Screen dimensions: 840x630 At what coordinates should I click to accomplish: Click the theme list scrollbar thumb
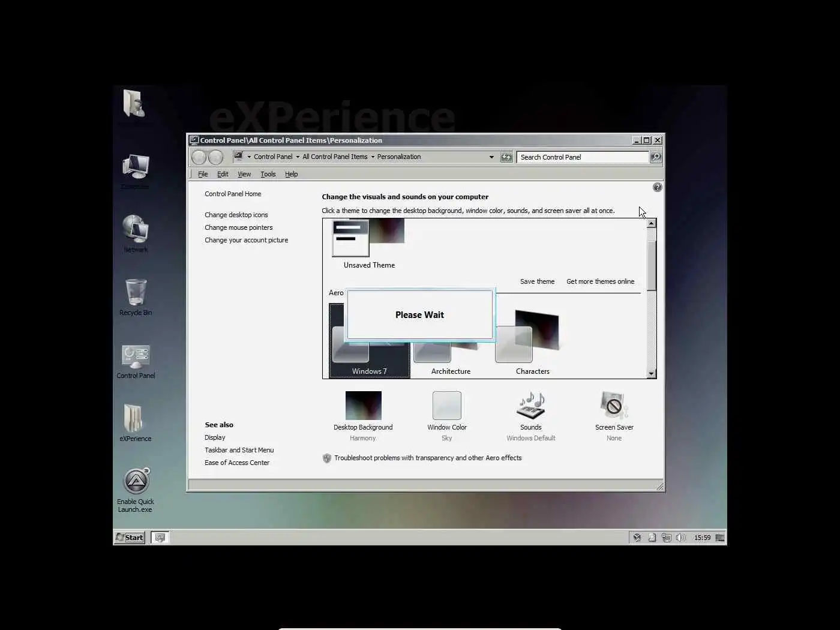pos(652,265)
